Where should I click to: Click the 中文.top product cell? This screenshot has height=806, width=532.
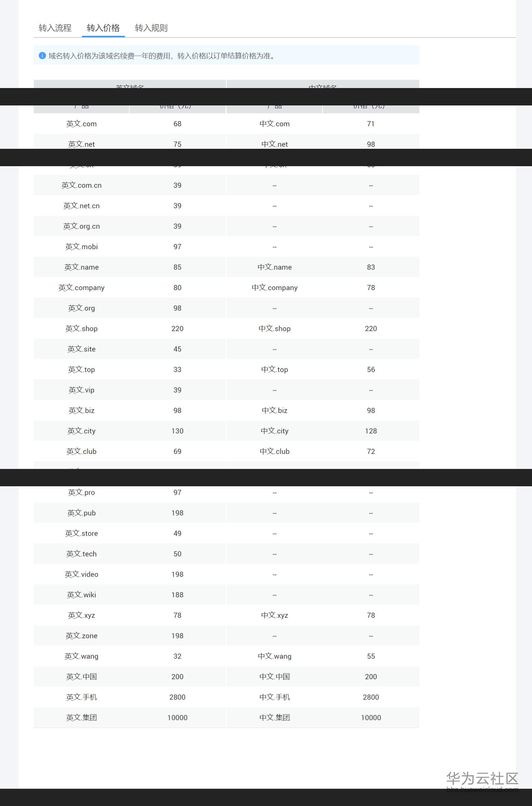coord(274,370)
